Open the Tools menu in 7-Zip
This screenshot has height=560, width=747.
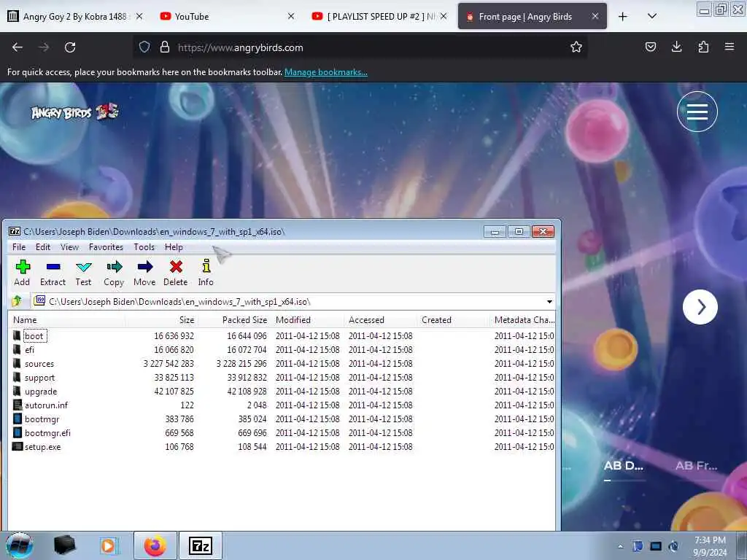(144, 247)
